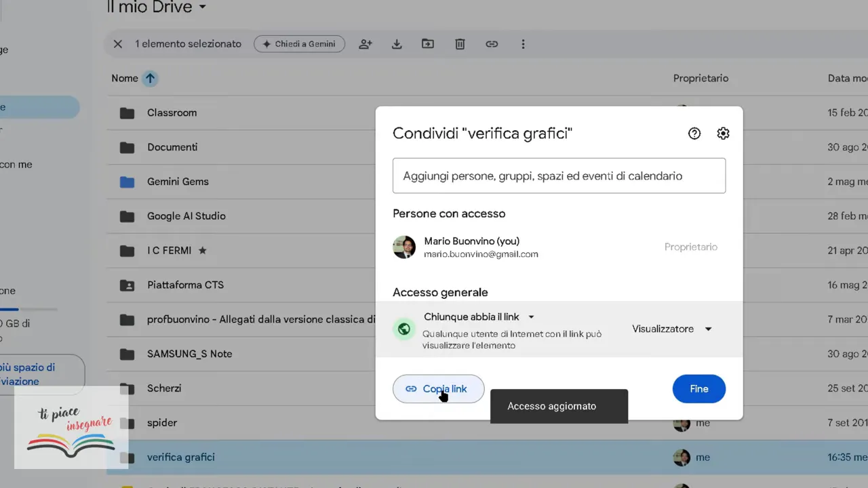868x488 pixels.
Task: Click the star icon next to I C FERMI
Action: [202, 251]
